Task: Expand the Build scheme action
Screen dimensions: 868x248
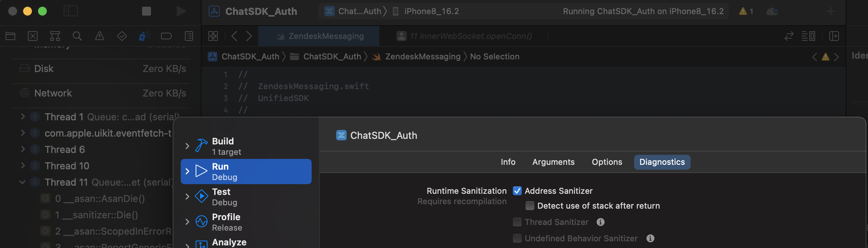Action: tap(187, 146)
